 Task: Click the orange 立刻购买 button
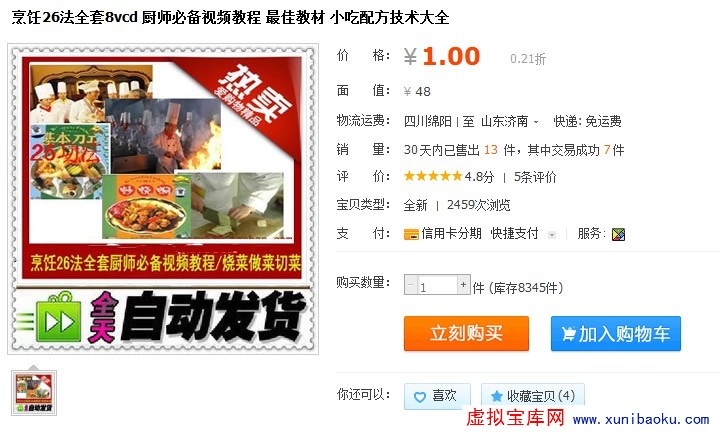[466, 334]
